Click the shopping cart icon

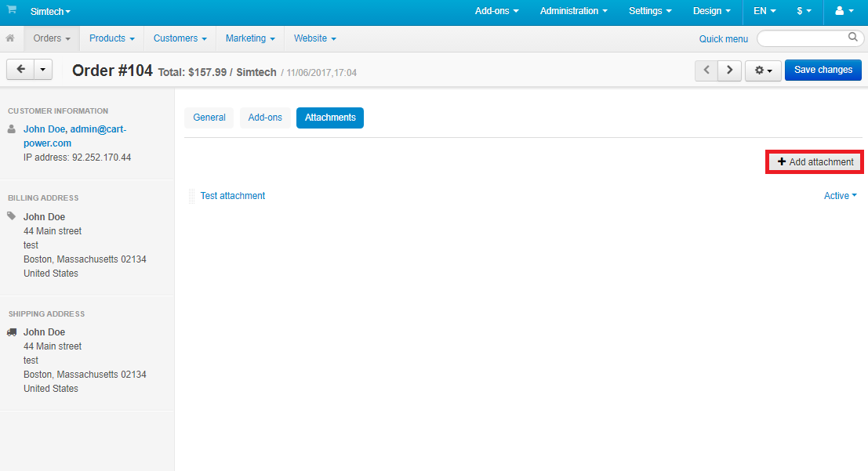click(x=12, y=10)
